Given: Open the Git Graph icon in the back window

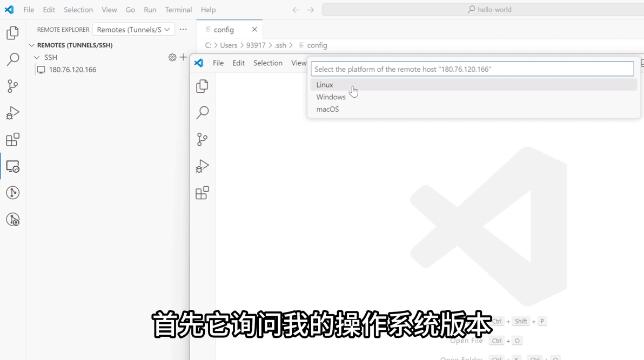Looking at the screenshot, I should click(13, 193).
